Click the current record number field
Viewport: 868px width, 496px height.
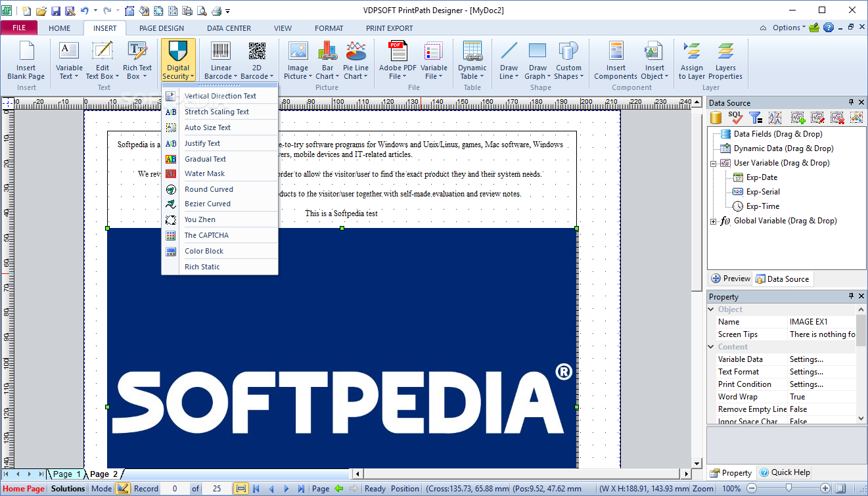175,489
